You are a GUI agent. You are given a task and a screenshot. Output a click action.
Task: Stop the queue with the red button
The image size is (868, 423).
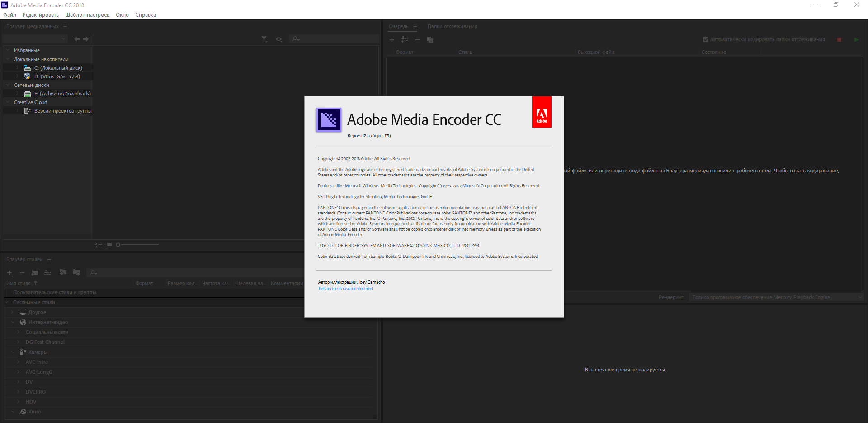840,40
